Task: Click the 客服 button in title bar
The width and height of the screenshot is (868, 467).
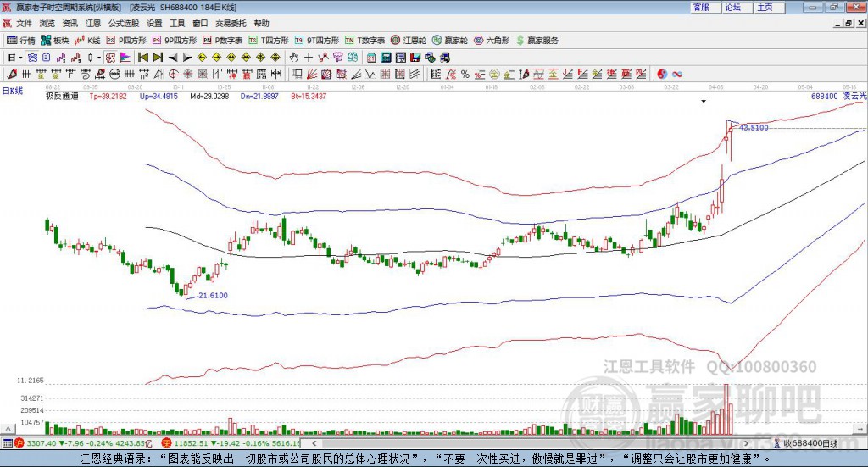Action: pyautogui.click(x=704, y=7)
